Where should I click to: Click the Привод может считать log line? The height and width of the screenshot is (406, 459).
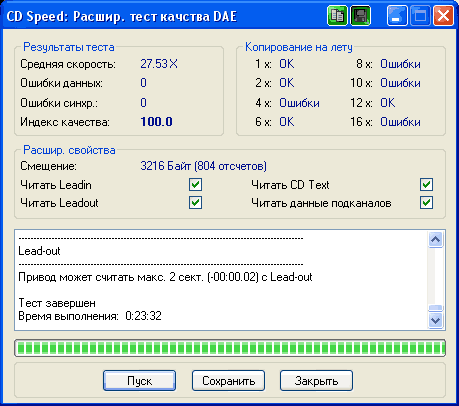165,277
